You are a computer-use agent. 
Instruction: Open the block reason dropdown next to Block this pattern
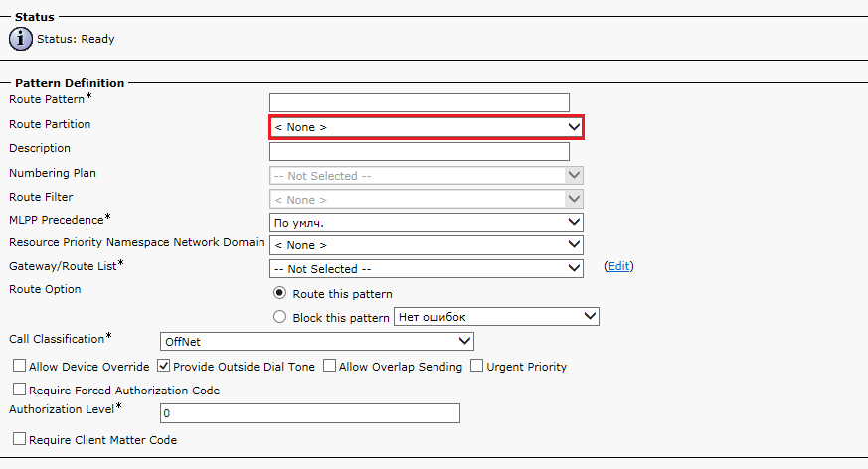pyautogui.click(x=496, y=317)
